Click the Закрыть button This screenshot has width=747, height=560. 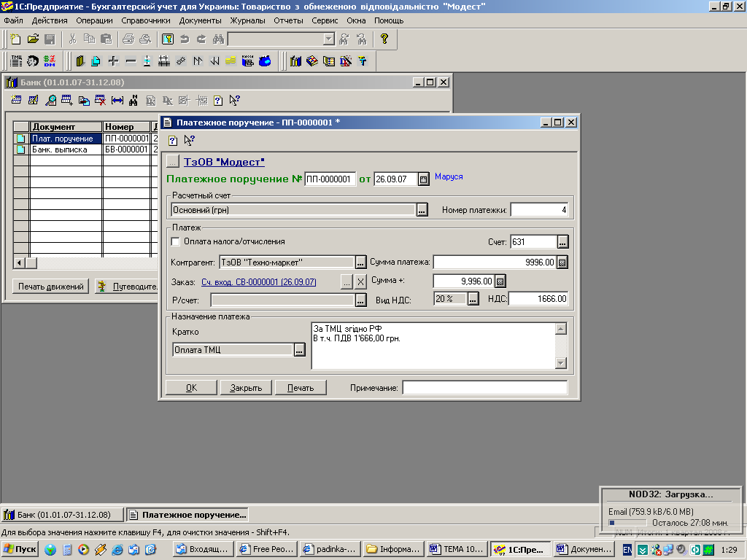[246, 388]
